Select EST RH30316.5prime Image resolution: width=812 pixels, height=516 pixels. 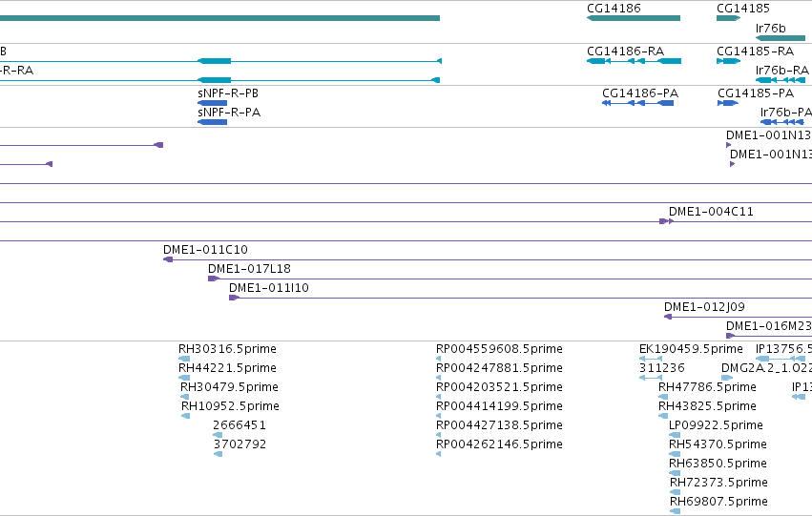coord(227,349)
